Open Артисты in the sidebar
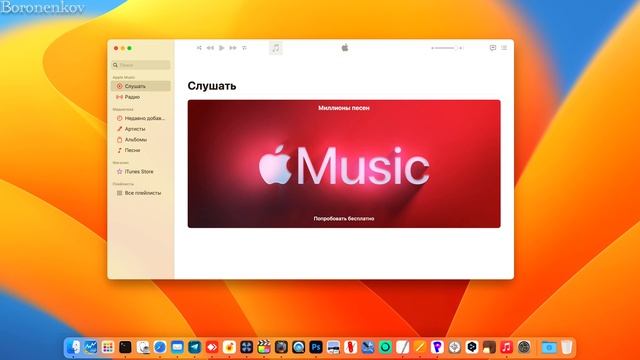 pos(141,129)
